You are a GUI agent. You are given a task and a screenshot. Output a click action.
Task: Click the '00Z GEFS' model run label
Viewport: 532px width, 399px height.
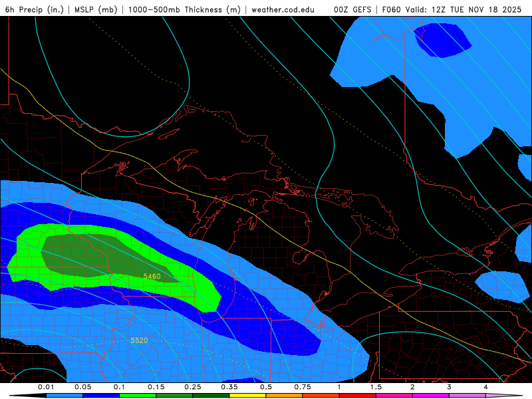(352, 9)
